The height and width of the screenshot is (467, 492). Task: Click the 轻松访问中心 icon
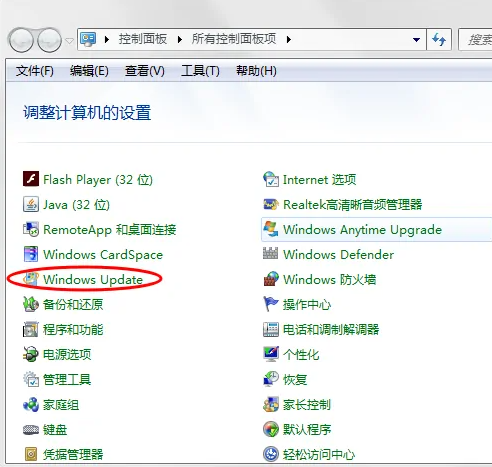tap(271, 454)
